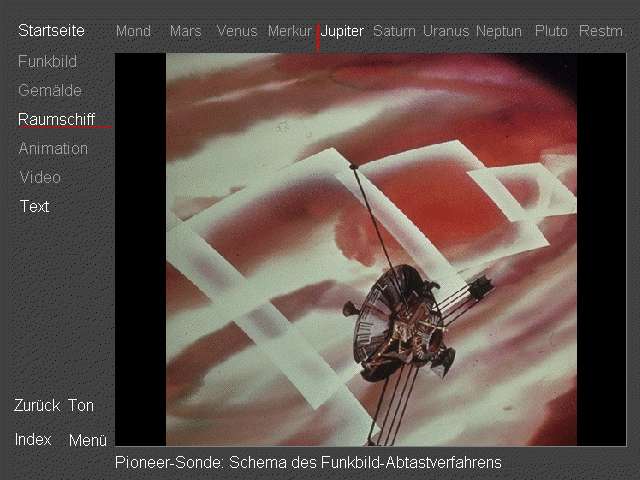Open the Merkur planet tab
Image resolution: width=640 pixels, height=480 pixels.
(x=290, y=31)
